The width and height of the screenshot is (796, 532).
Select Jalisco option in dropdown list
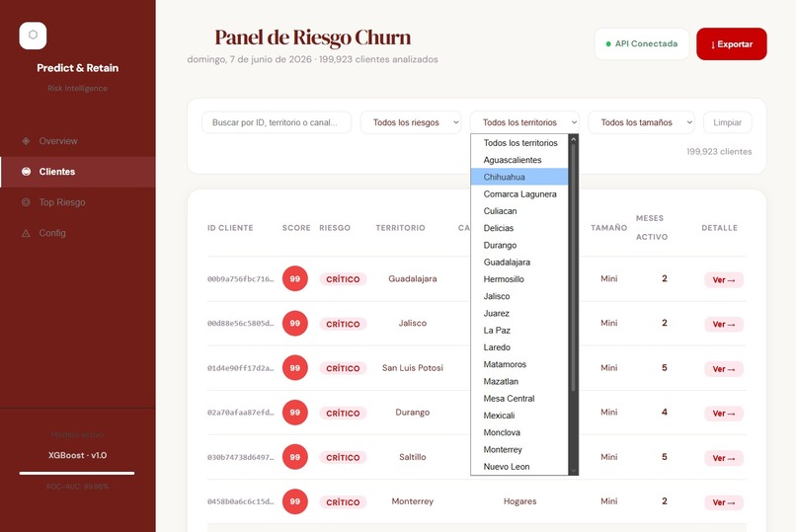(519, 296)
